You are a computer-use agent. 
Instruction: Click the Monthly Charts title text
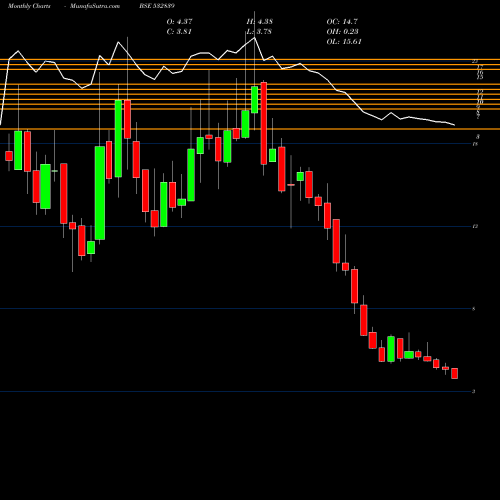[29, 6]
